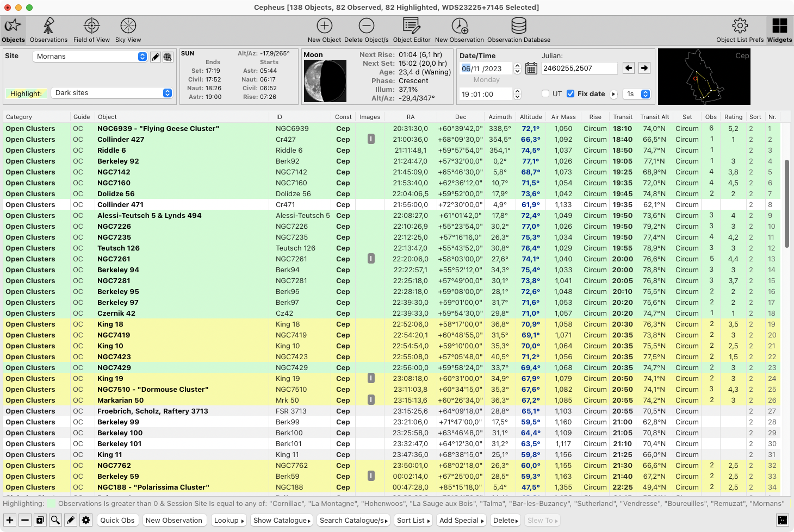
Task: Click the Moon phase image
Action: [x=325, y=81]
